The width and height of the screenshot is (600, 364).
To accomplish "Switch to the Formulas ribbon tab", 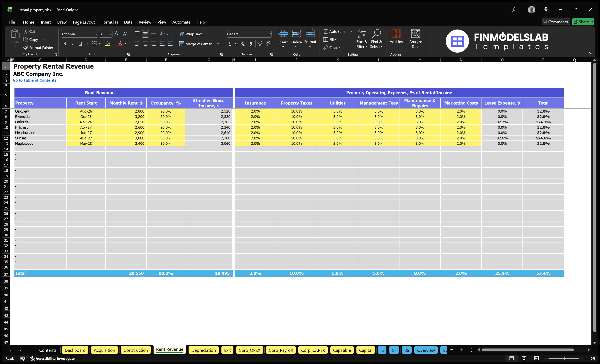I will point(110,22).
